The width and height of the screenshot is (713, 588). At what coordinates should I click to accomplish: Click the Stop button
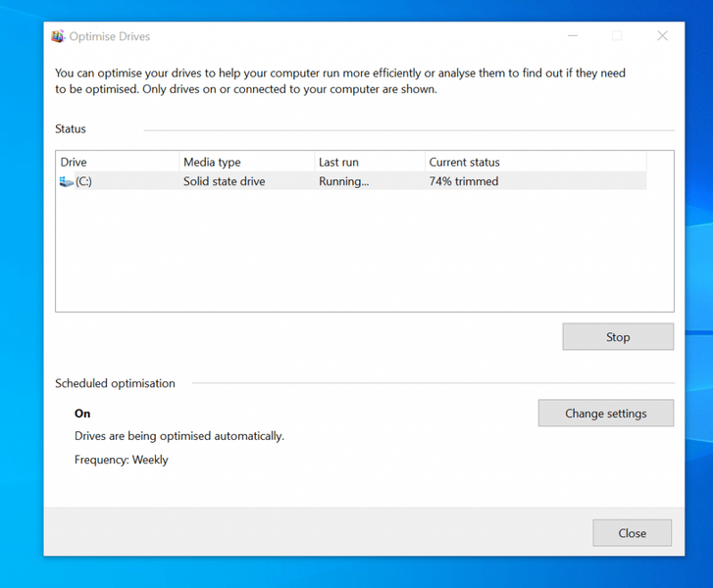618,337
